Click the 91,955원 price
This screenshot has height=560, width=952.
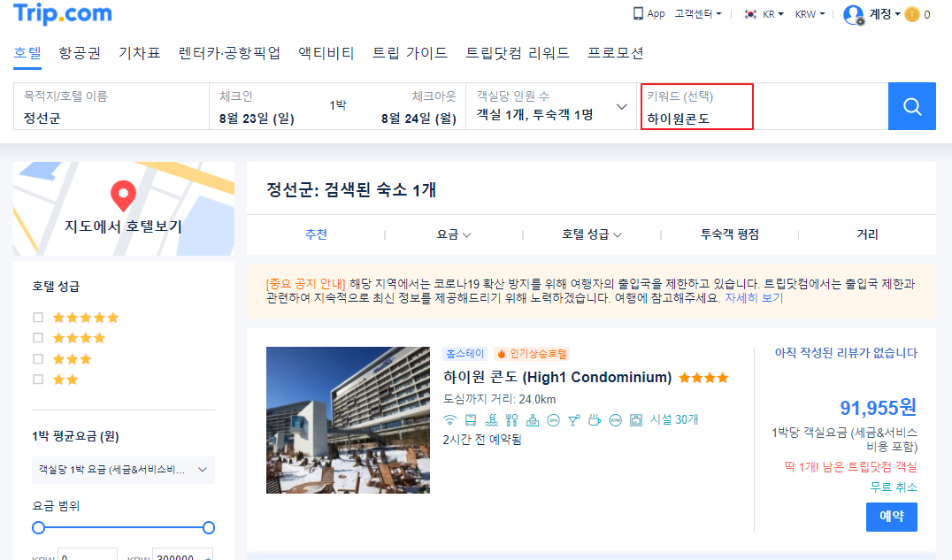coord(878,408)
